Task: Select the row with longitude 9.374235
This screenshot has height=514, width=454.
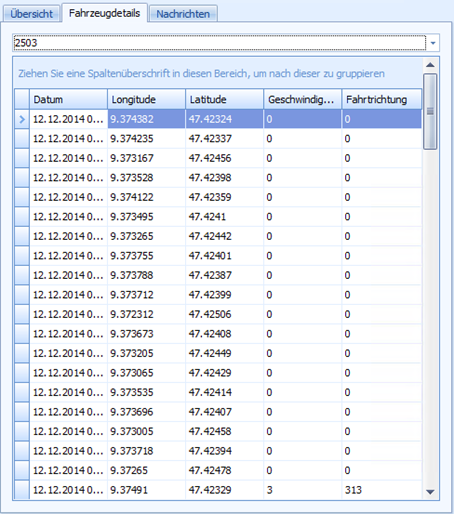Action: point(218,139)
